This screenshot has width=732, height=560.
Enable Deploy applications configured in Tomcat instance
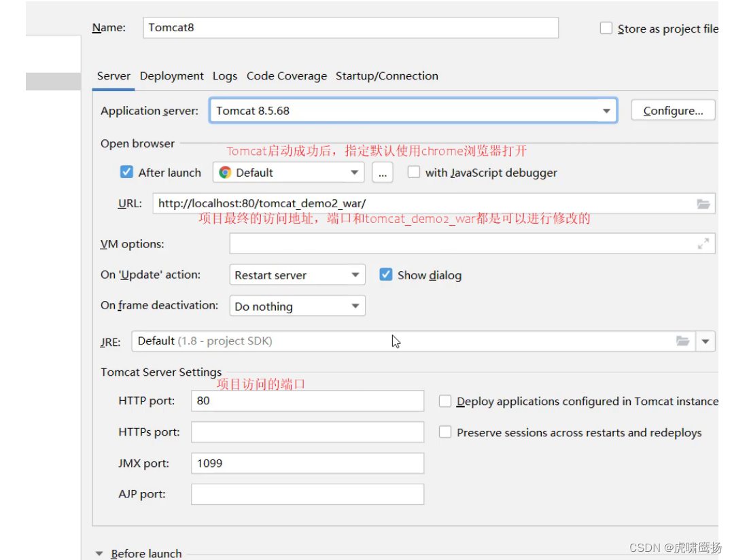tap(445, 401)
